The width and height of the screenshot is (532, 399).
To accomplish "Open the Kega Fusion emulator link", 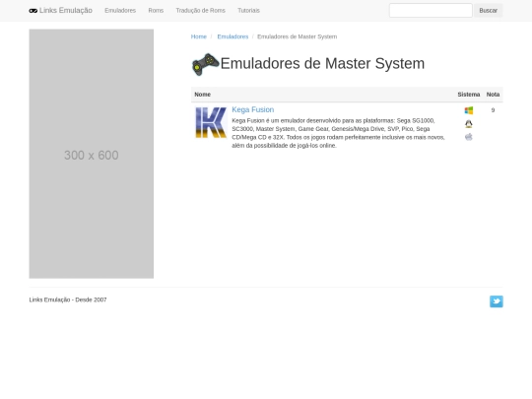I will (x=253, y=109).
